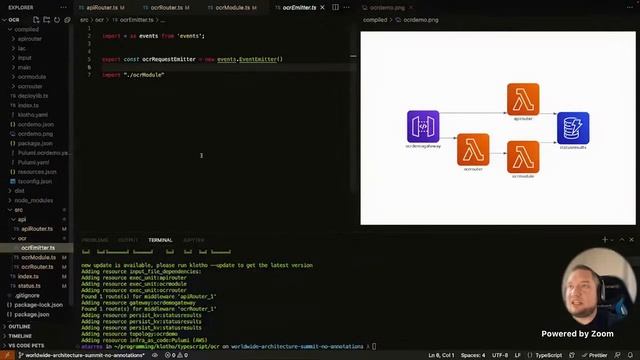Switch to the apiRouter.ts tab

102,7
